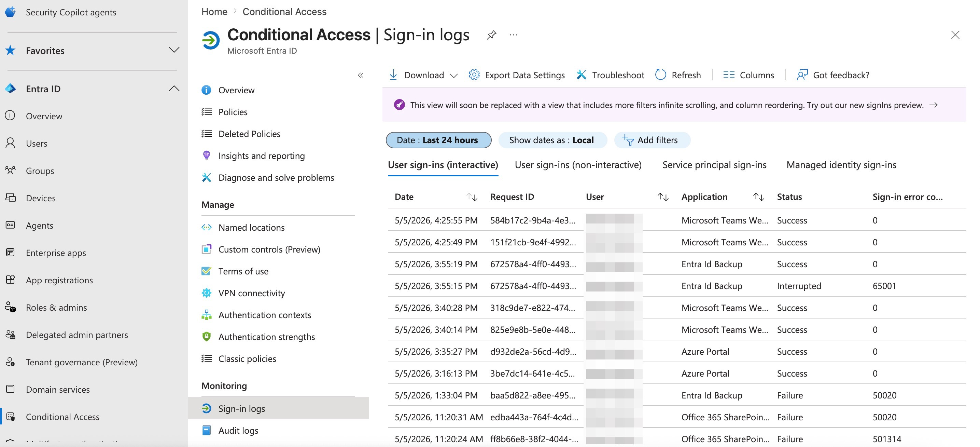
Task: Collapse the Conditional Access side menu
Action: click(x=361, y=75)
